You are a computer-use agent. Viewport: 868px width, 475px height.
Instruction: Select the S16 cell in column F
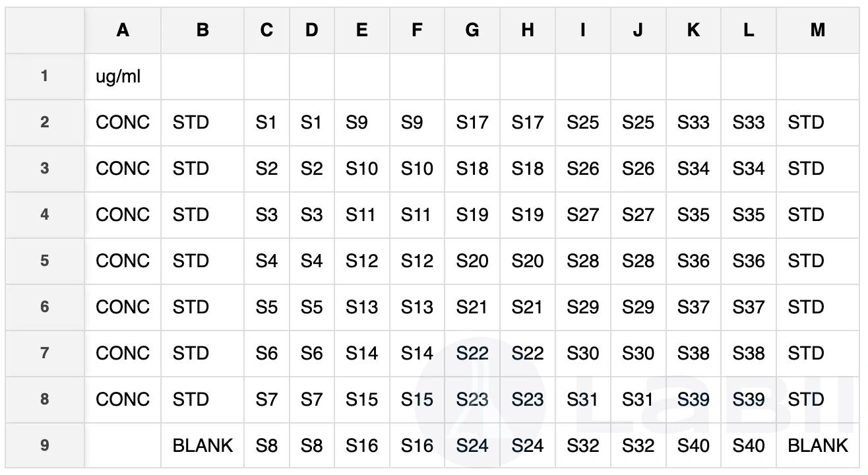point(417,445)
